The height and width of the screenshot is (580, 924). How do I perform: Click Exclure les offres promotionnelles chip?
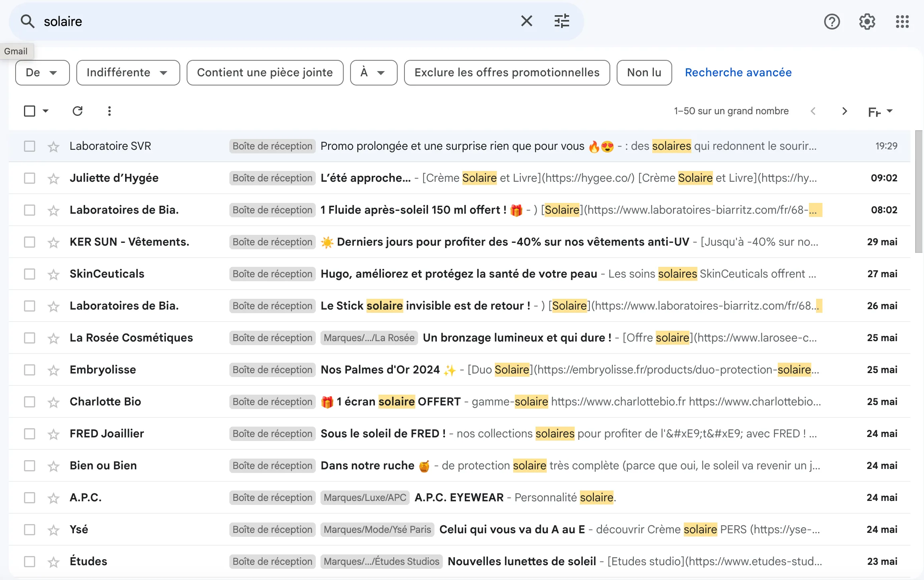tap(507, 73)
